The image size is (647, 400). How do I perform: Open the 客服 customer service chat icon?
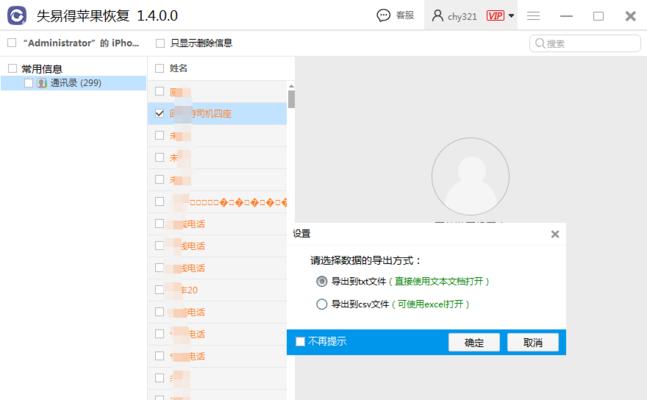click(x=383, y=16)
